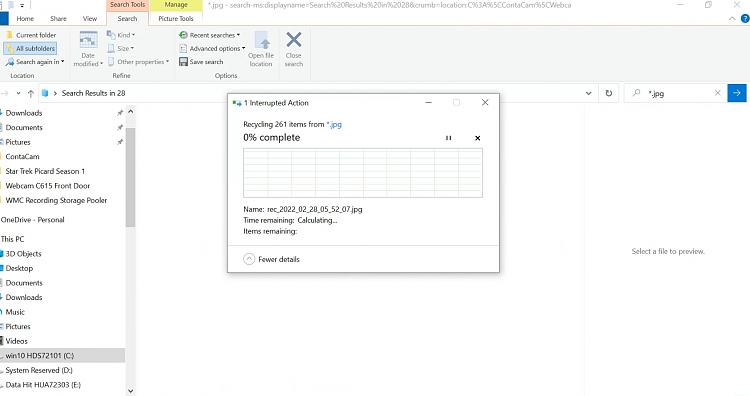This screenshot has height=396, width=750.
Task: Open Recent searches dropdown
Action: click(210, 35)
